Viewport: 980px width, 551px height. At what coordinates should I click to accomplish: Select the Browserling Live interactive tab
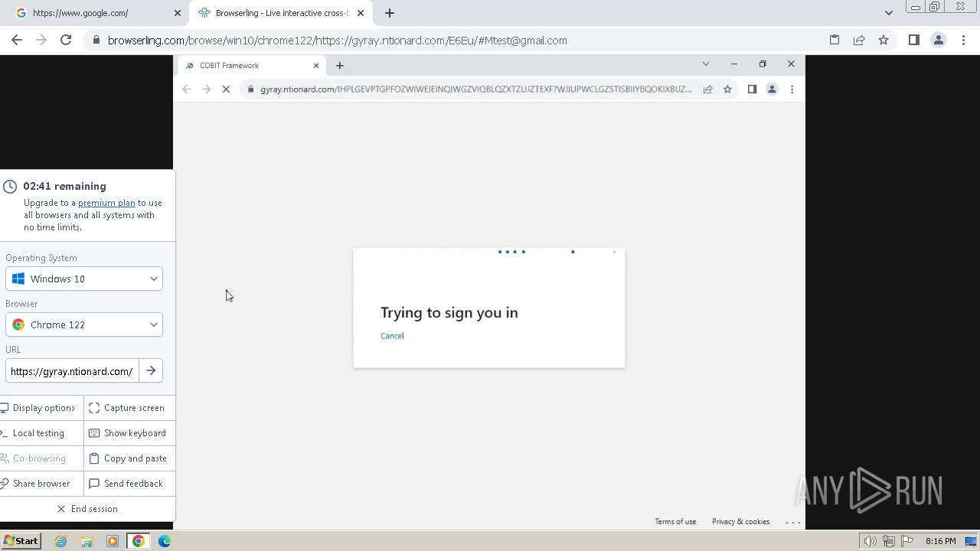[280, 13]
